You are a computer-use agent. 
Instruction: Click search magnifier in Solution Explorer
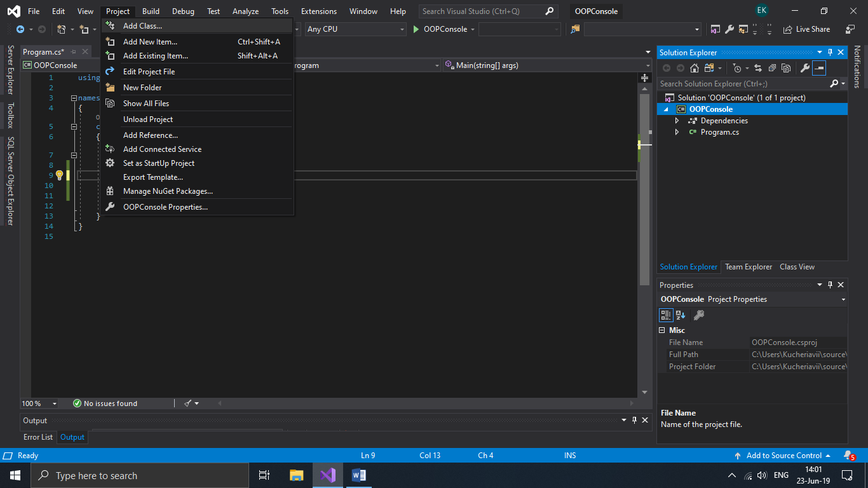(x=834, y=84)
